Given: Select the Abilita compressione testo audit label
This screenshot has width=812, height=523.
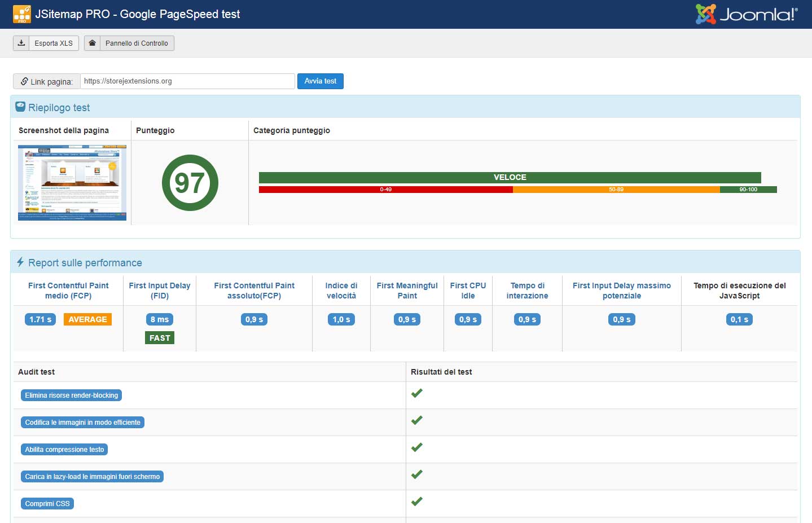Looking at the screenshot, I should (x=64, y=450).
